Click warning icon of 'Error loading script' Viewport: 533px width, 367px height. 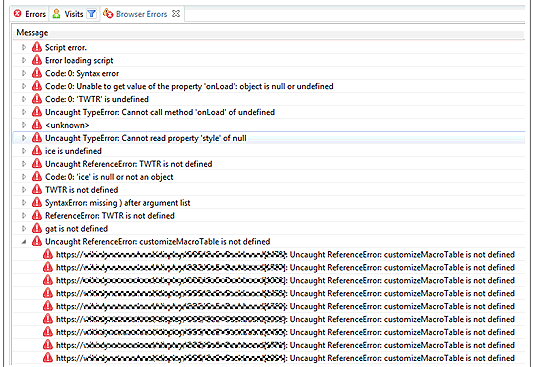coord(37,60)
